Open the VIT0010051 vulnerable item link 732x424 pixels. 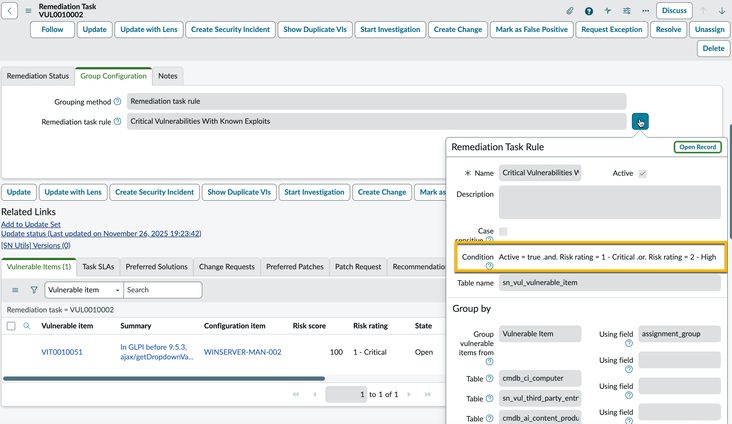pyautogui.click(x=62, y=352)
